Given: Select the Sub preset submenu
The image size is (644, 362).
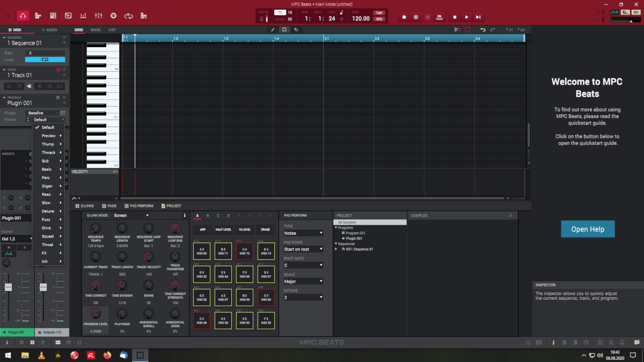Looking at the screenshot, I should [x=48, y=161].
